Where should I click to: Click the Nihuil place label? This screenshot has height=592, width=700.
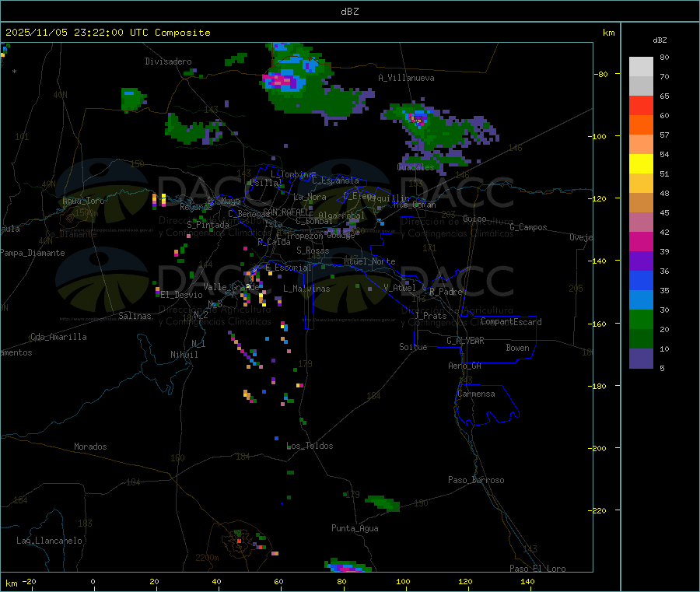[x=184, y=355]
